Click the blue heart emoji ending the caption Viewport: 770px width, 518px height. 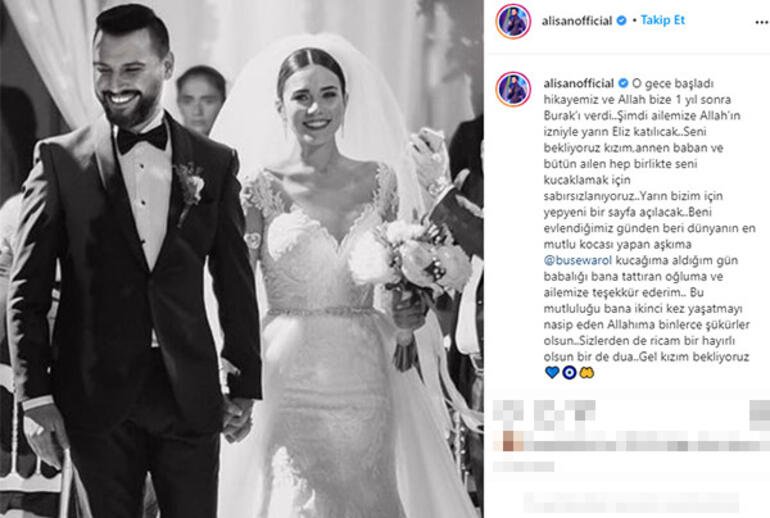point(552,373)
